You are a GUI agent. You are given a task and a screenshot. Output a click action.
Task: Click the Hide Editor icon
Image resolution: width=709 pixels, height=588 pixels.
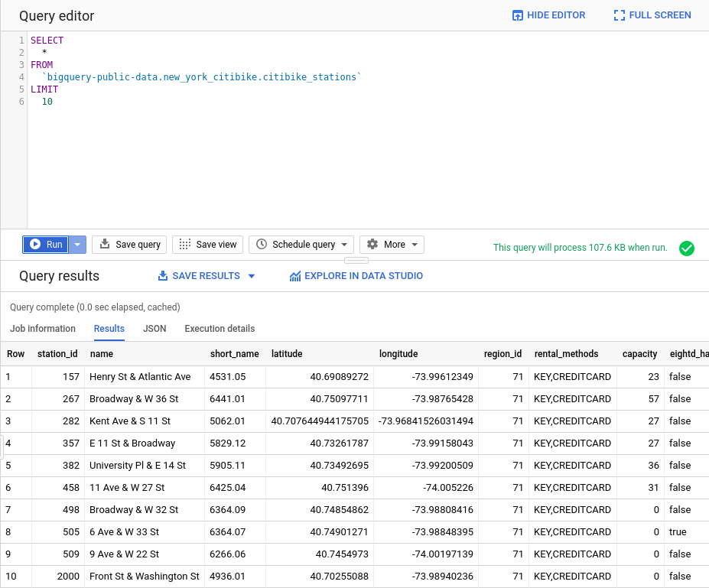click(518, 15)
